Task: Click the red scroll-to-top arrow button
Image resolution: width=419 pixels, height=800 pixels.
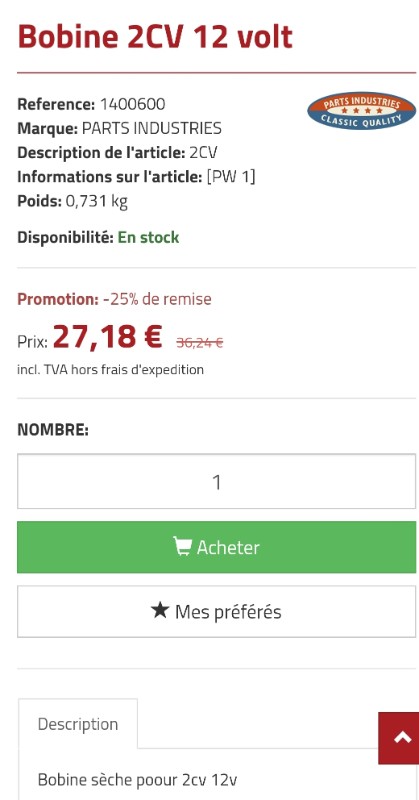Action: (399, 738)
